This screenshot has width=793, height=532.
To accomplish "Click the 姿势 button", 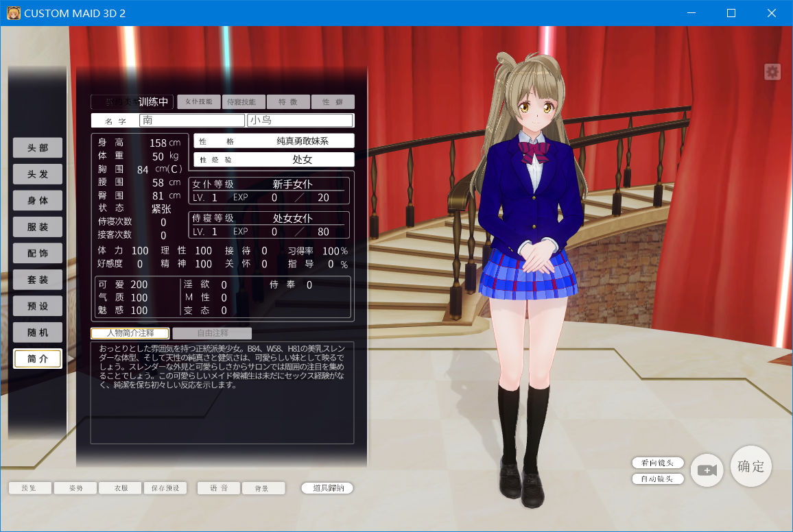I will coord(75,488).
